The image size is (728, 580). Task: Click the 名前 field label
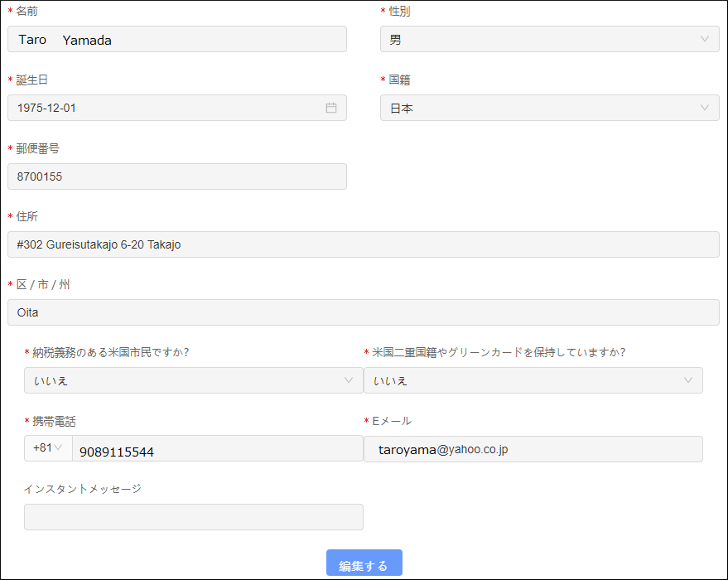coord(27,12)
